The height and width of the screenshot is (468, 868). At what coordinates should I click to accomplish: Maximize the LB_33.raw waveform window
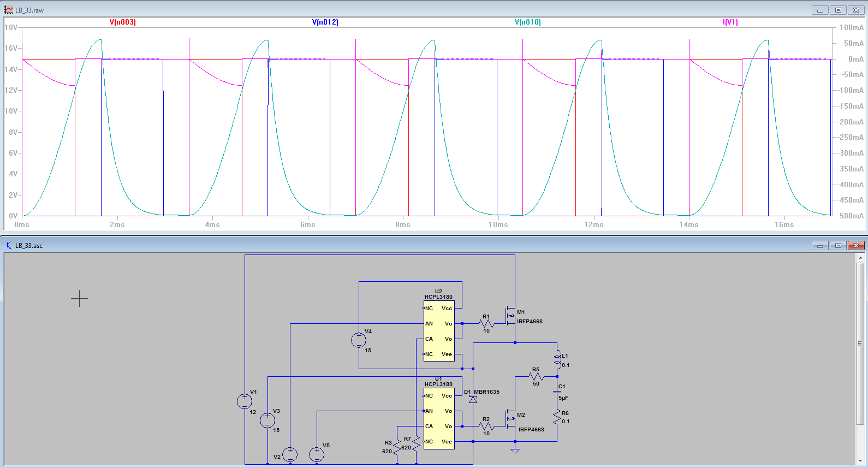(838, 10)
